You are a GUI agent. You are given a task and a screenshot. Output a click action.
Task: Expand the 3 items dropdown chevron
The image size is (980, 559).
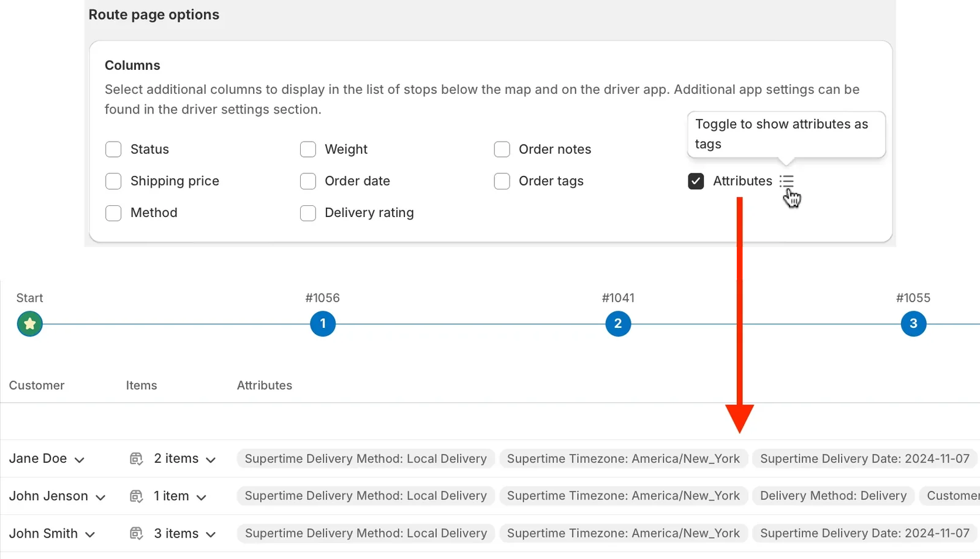click(x=211, y=534)
